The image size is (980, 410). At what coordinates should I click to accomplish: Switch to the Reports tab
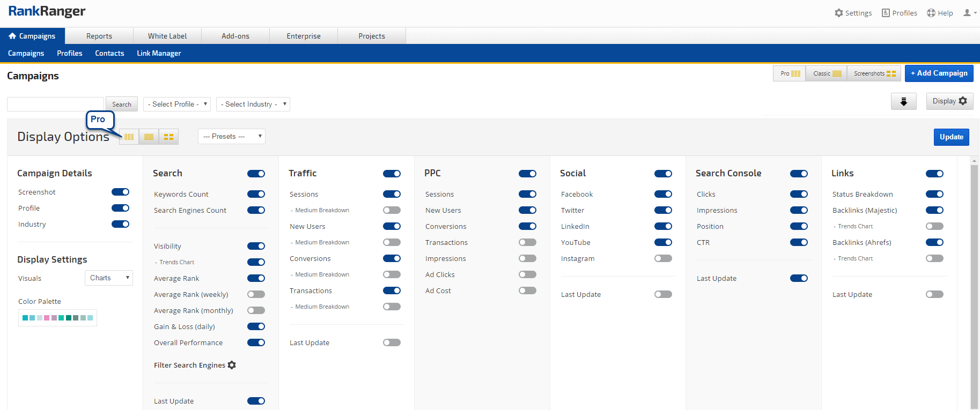(x=99, y=36)
